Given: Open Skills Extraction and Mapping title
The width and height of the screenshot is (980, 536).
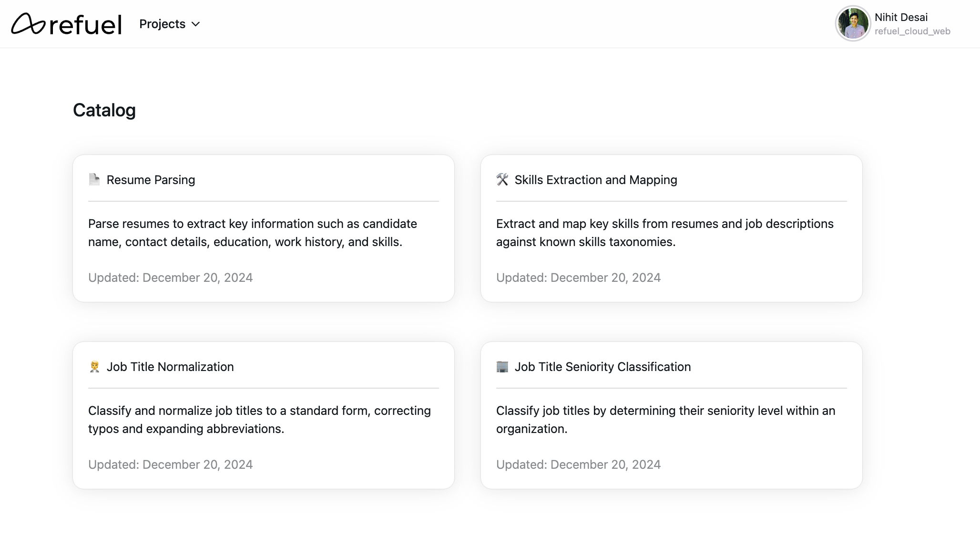Looking at the screenshot, I should pos(595,180).
